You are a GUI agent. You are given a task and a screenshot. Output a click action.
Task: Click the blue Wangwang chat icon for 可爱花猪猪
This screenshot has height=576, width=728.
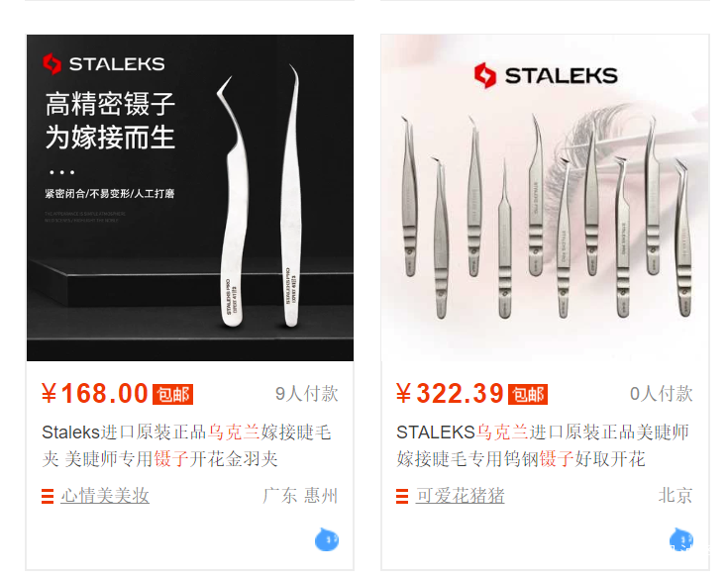[681, 539]
